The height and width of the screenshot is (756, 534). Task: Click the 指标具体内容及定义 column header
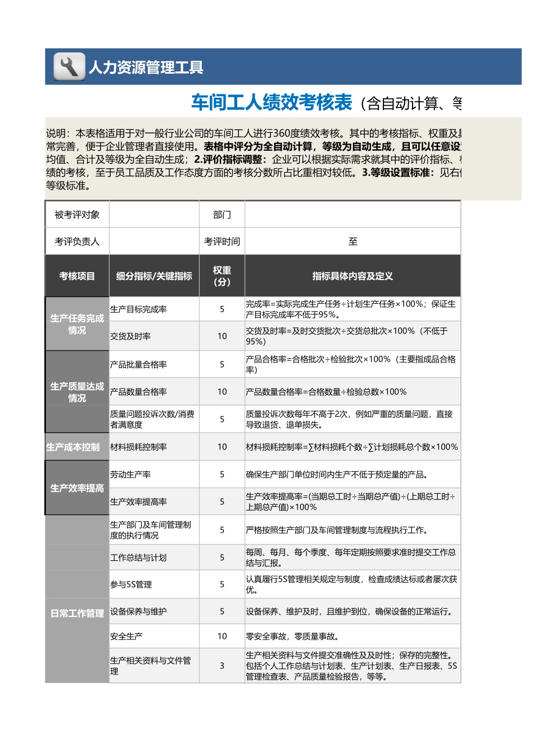(x=352, y=276)
